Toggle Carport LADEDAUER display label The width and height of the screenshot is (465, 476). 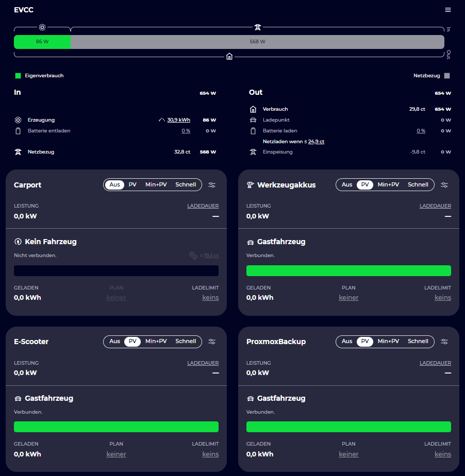point(203,206)
